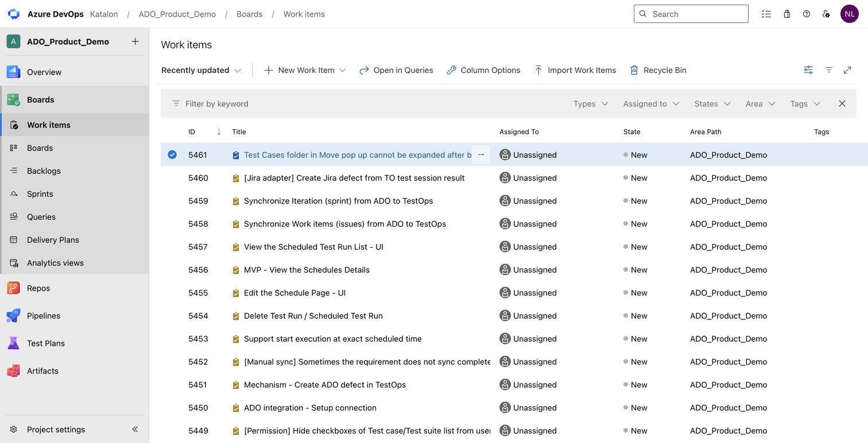Viewport: 868px width, 443px height.
Task: Open Project settings link
Action: [56, 429]
